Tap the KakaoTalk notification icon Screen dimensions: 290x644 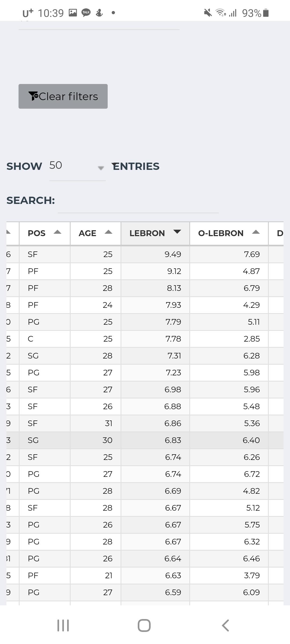[x=86, y=13]
